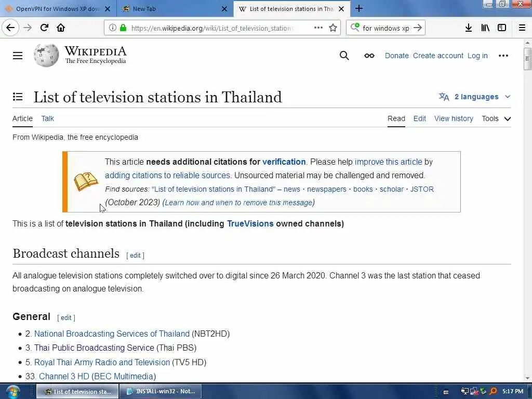Click the Create account link
The width and height of the screenshot is (532, 399).
438,56
